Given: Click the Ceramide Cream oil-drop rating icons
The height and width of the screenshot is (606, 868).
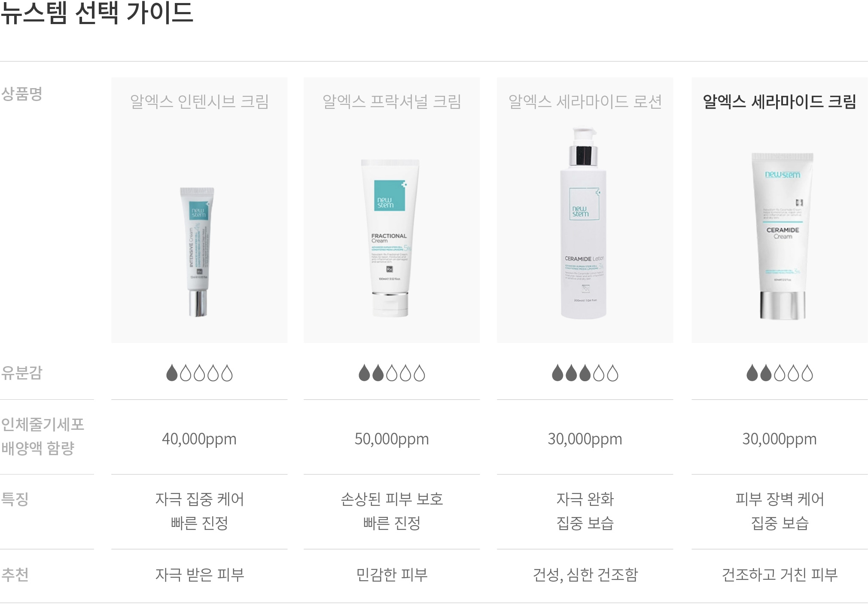Looking at the screenshot, I should click(x=780, y=373).
